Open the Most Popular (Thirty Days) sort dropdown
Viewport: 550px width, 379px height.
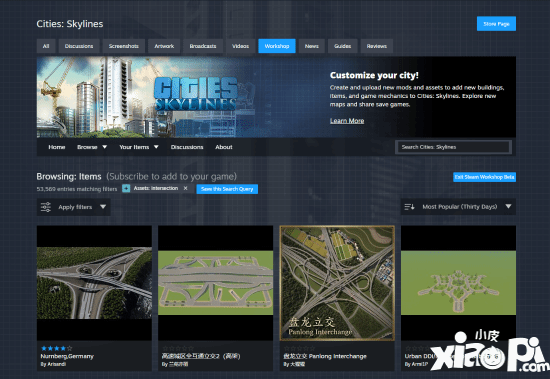click(x=458, y=207)
